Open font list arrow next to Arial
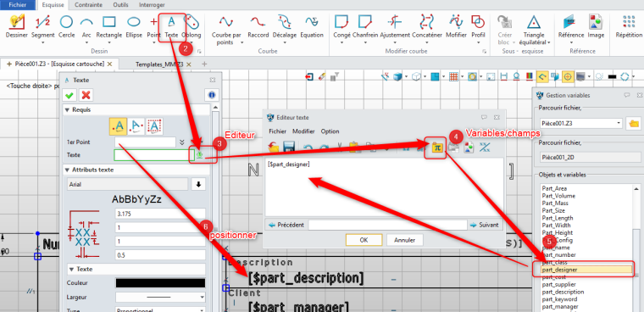 (x=198, y=184)
